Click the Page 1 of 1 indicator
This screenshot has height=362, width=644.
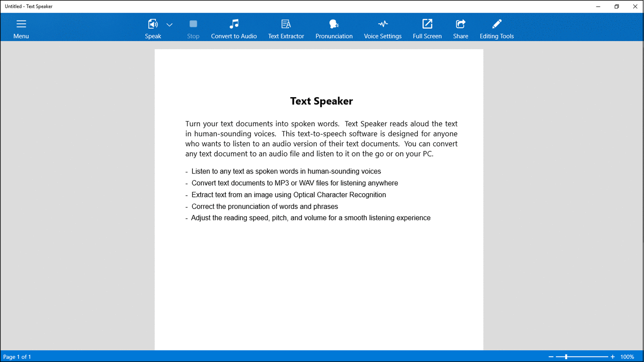17,357
